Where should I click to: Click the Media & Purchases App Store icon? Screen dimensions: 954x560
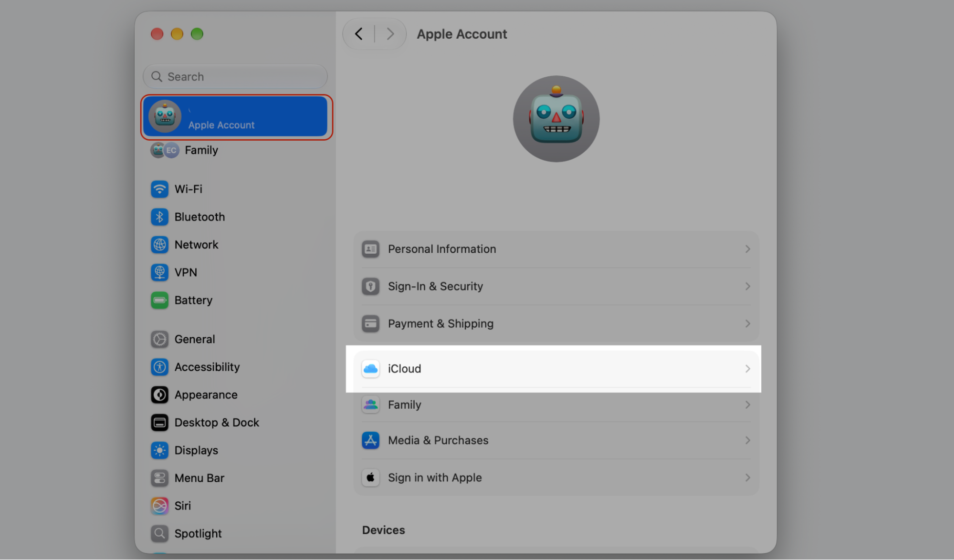pos(370,440)
